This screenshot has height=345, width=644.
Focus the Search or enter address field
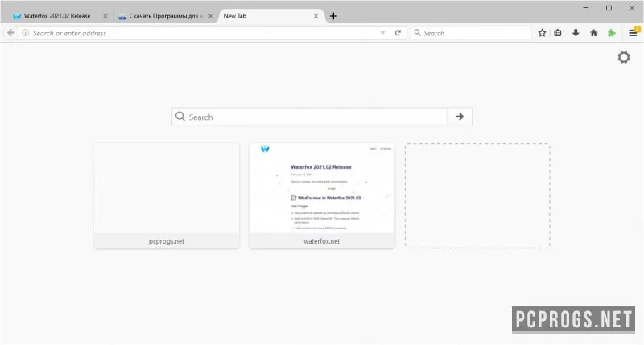204,33
